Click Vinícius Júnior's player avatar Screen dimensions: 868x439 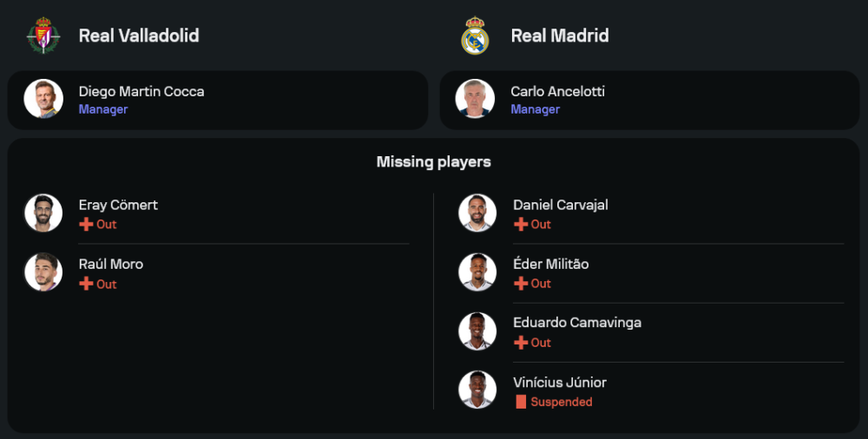tap(477, 390)
